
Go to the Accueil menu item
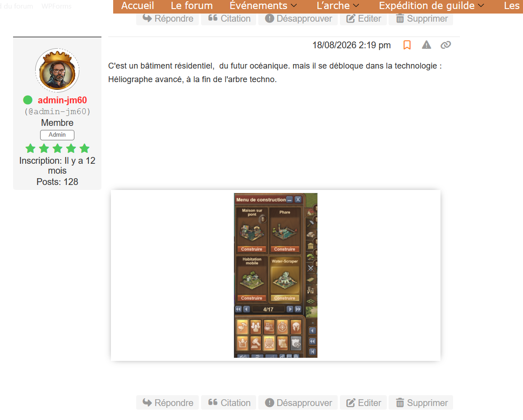point(138,6)
